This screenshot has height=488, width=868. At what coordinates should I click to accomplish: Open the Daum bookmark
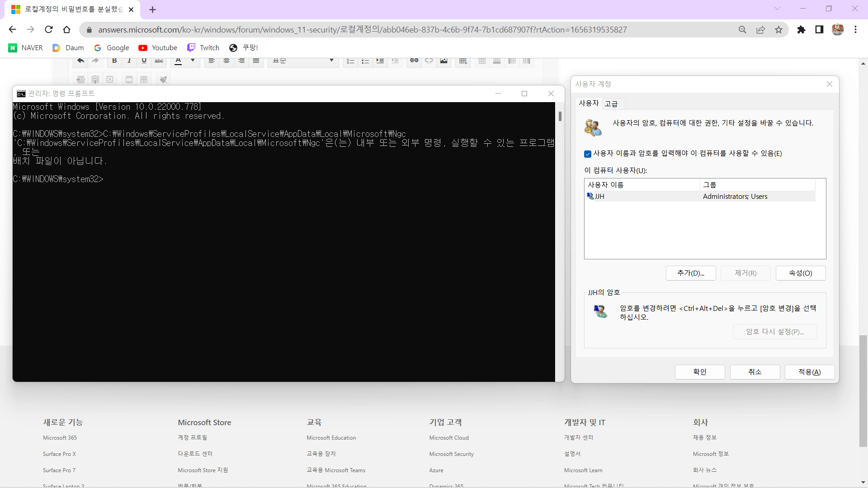[x=68, y=48]
